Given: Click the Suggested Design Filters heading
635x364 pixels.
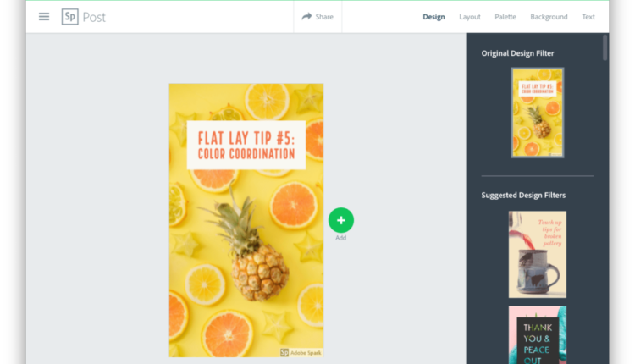Looking at the screenshot, I should tap(523, 196).
